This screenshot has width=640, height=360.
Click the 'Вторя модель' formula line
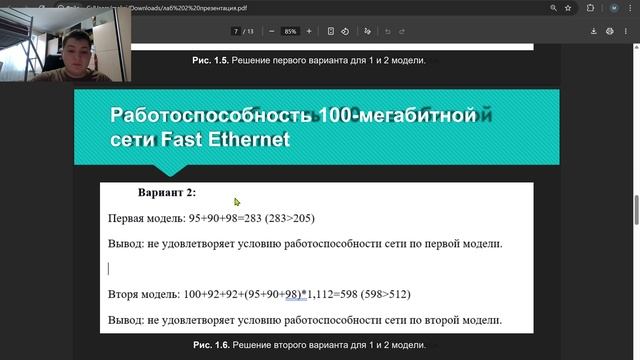click(x=259, y=294)
